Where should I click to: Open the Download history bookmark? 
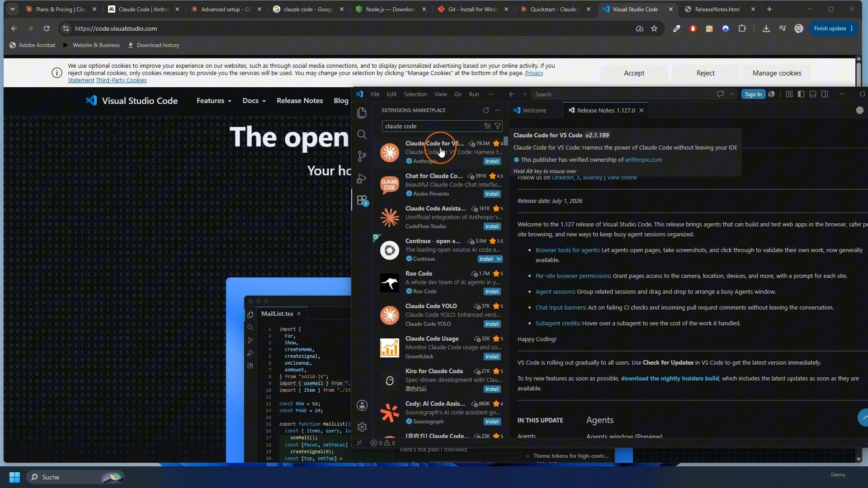coord(154,45)
